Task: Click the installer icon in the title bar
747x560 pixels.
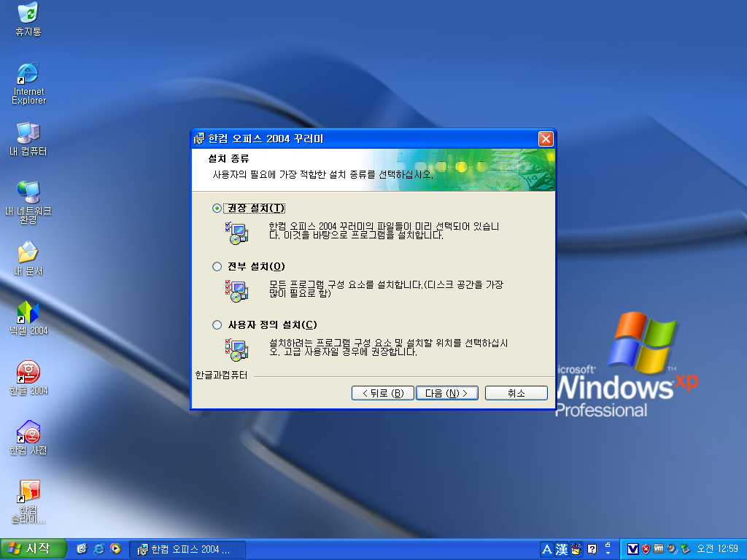Action: pyautogui.click(x=199, y=139)
